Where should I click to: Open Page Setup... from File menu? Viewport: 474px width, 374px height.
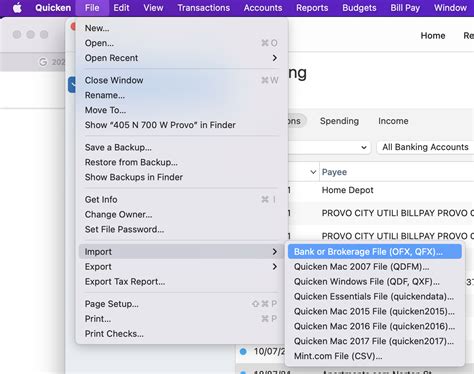click(x=182, y=304)
